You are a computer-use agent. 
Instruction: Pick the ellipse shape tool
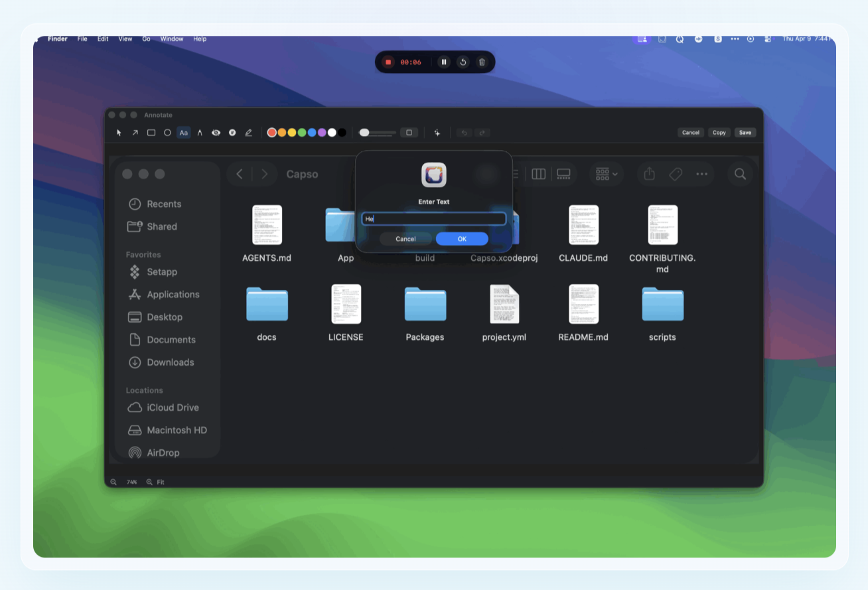tap(167, 133)
